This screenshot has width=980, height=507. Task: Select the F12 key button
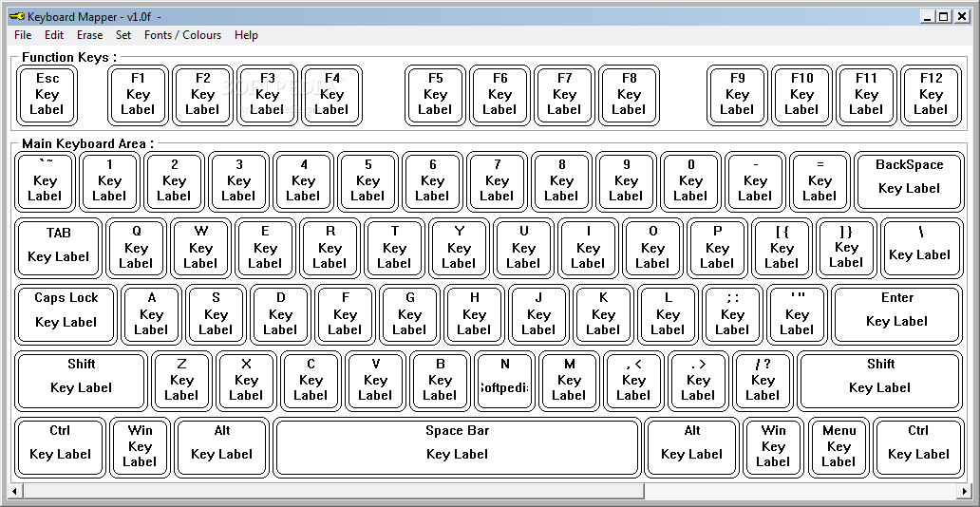pyautogui.click(x=932, y=95)
